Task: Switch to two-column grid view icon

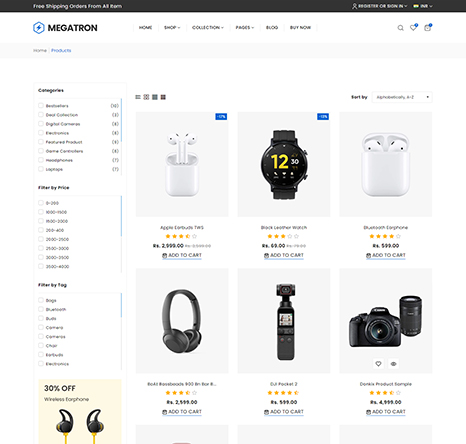Action: point(146,97)
